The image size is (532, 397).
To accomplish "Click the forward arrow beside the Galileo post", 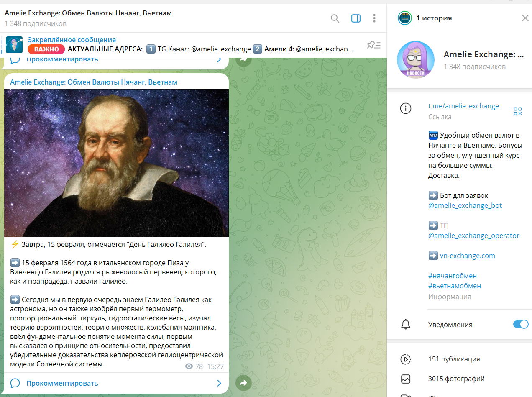I will 243,382.
